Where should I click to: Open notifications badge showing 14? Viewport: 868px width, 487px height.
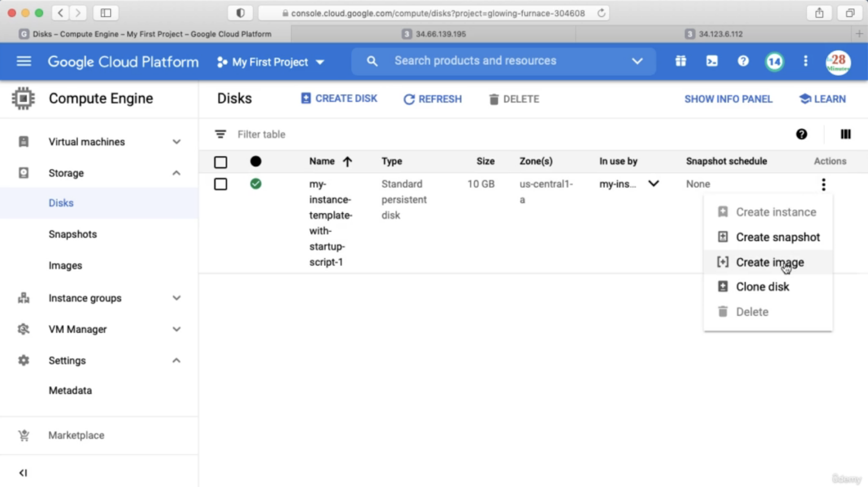[x=774, y=62]
